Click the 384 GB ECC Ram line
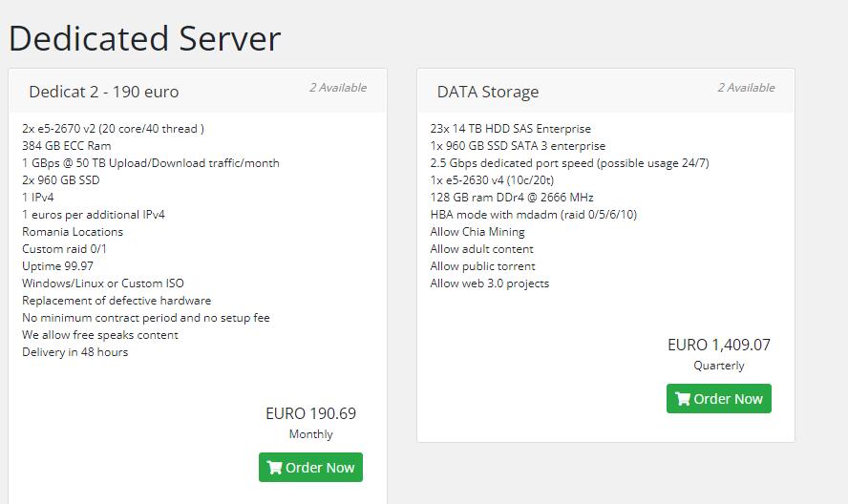 click(x=67, y=146)
